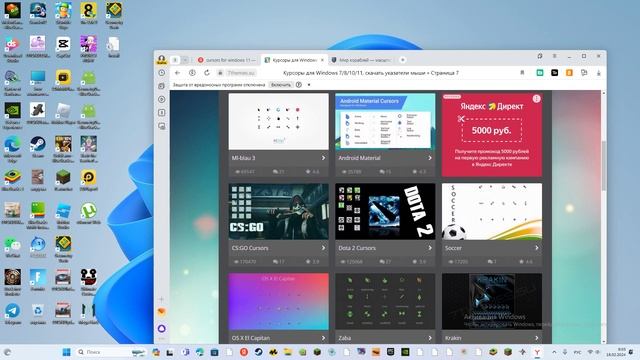Switch to the 'Мир кораблей' tab
Image resolution: width=640 pixels, height=360 pixels.
(361, 60)
